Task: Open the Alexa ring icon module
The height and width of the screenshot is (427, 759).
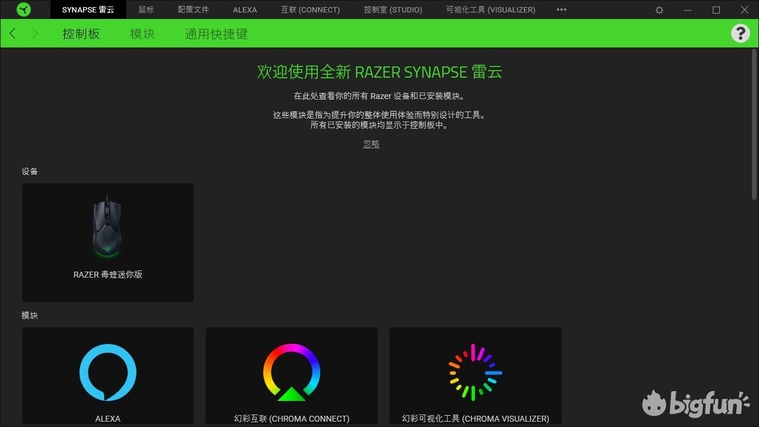Action: pyautogui.click(x=107, y=372)
